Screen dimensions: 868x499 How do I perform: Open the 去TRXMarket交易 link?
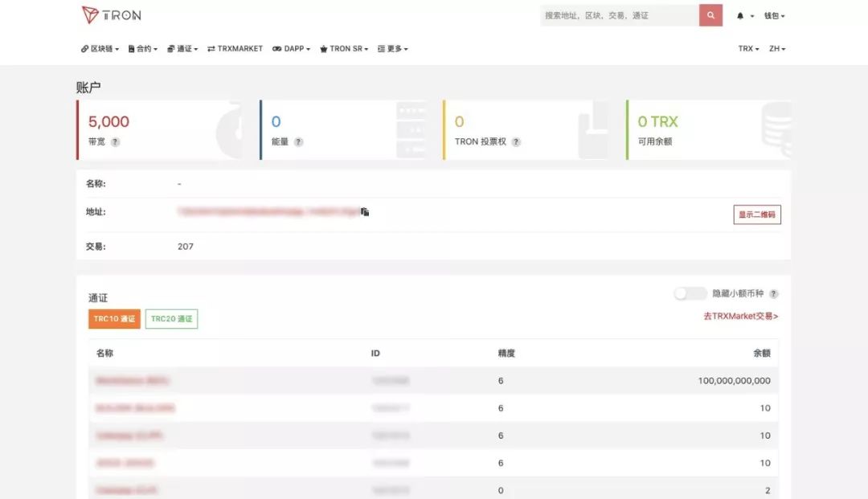click(x=741, y=316)
